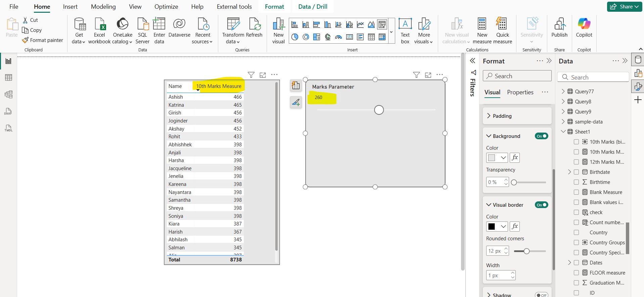Switch to the Properties tab

[520, 92]
